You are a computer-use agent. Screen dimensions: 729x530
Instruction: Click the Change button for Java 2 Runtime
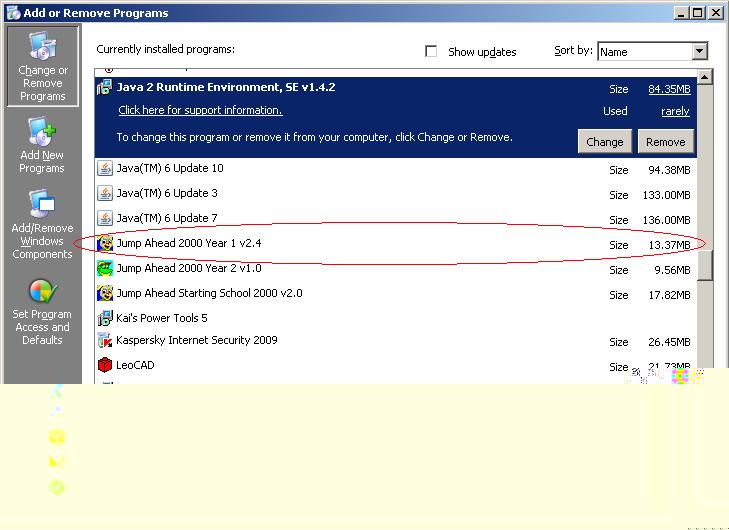[x=604, y=141]
